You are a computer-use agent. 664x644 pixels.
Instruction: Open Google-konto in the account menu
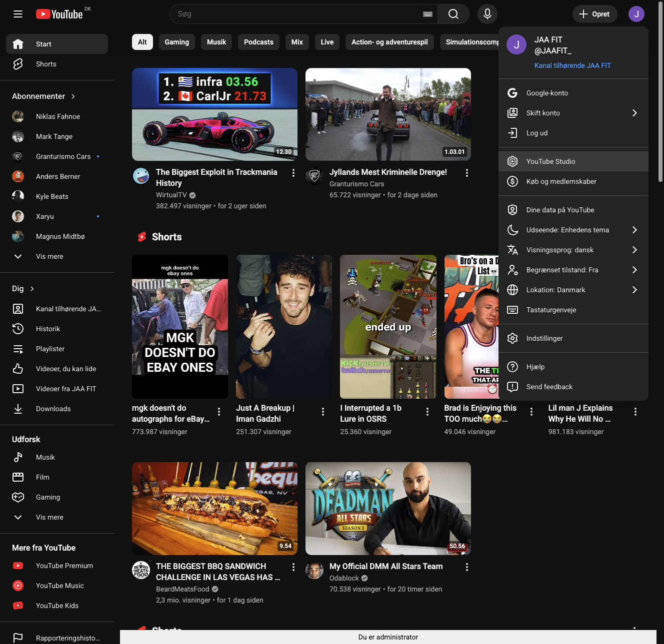[573, 93]
